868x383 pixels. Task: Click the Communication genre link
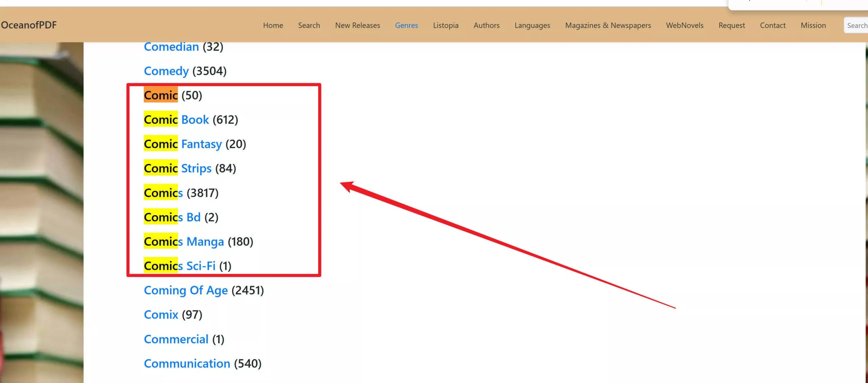pos(187,364)
